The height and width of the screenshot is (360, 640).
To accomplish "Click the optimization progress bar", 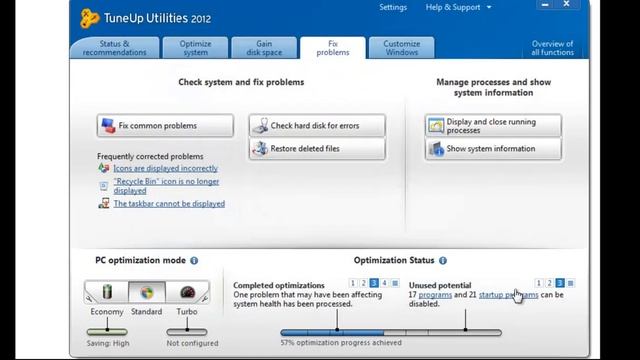I will [x=391, y=333].
